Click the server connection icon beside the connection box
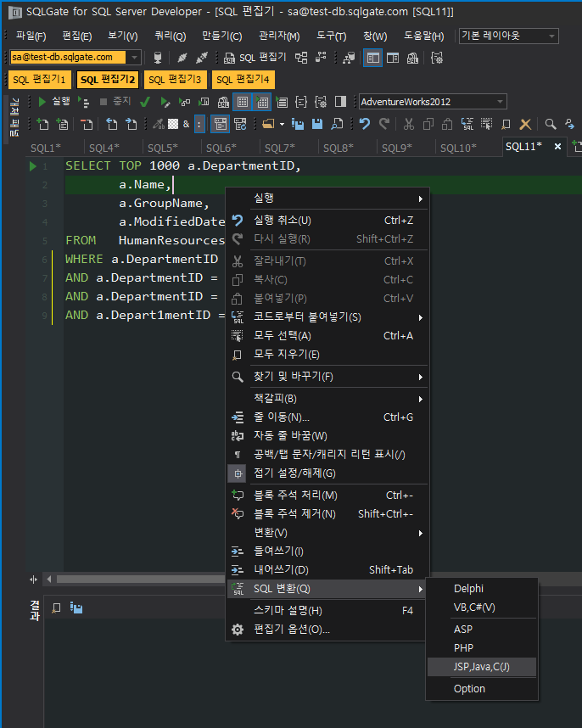The image size is (582, 728). tap(158, 58)
